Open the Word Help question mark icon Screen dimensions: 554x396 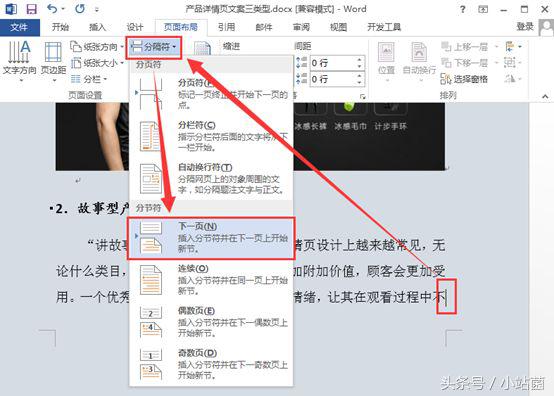462,10
